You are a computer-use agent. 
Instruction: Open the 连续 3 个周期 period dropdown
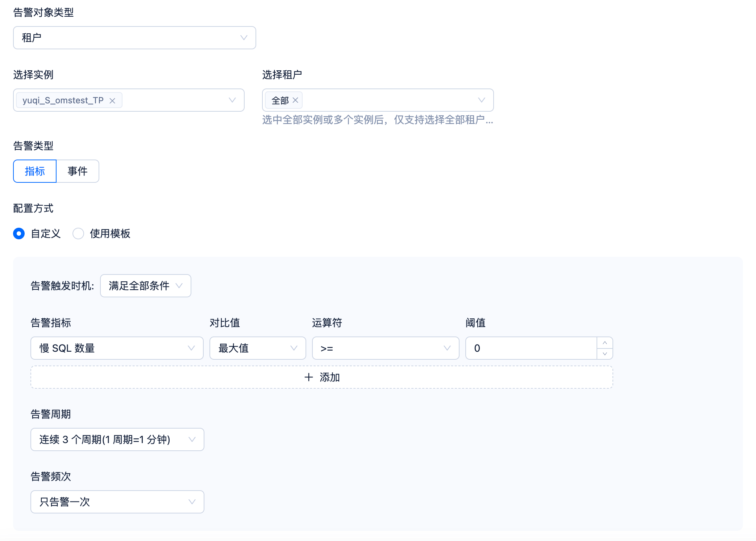pos(117,439)
